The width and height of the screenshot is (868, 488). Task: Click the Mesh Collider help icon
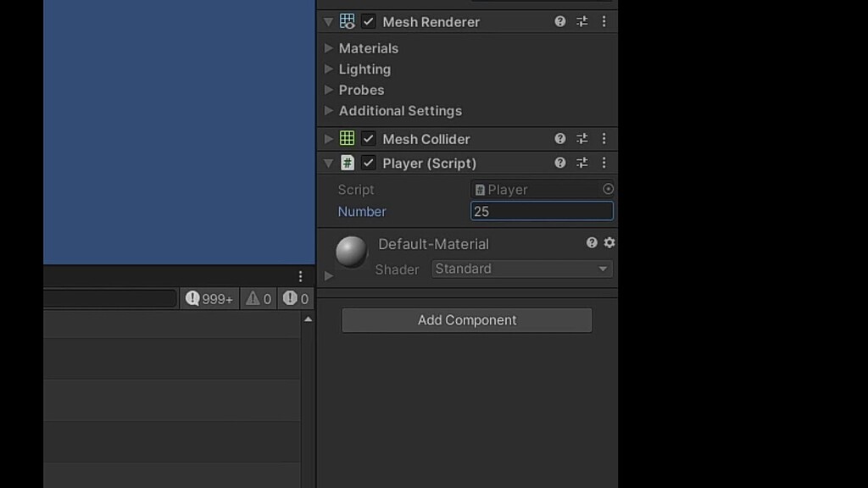pos(559,138)
